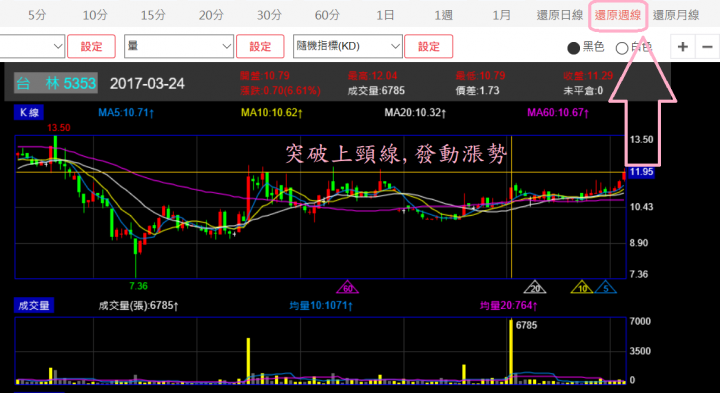
Task: Select the 20分 timeframe tab
Action: coord(211,15)
